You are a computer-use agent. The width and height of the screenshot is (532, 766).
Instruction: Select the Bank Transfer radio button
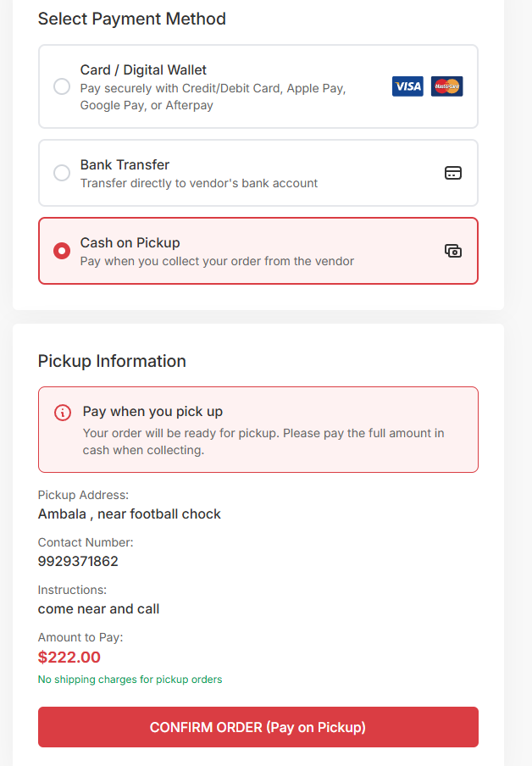tap(61, 172)
